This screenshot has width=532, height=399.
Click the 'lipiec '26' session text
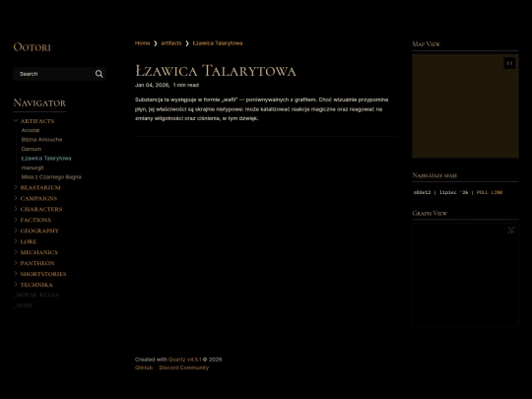(453, 192)
